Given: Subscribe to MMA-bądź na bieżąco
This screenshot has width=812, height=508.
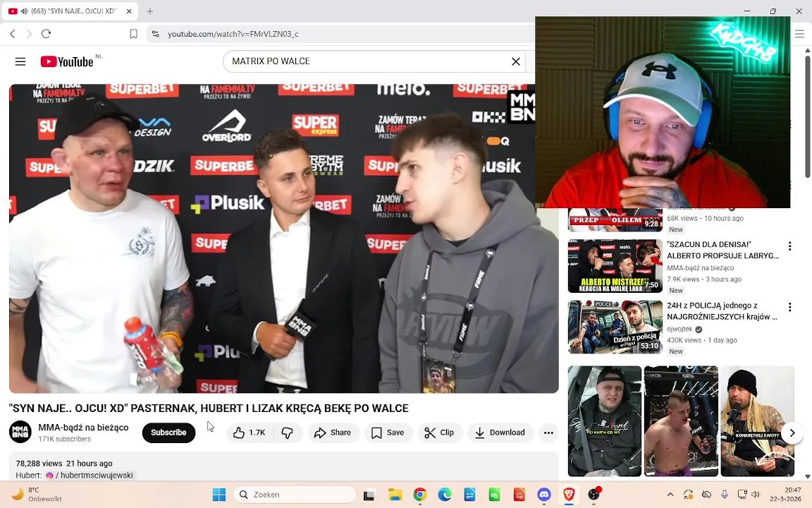Looking at the screenshot, I should coord(168,433).
